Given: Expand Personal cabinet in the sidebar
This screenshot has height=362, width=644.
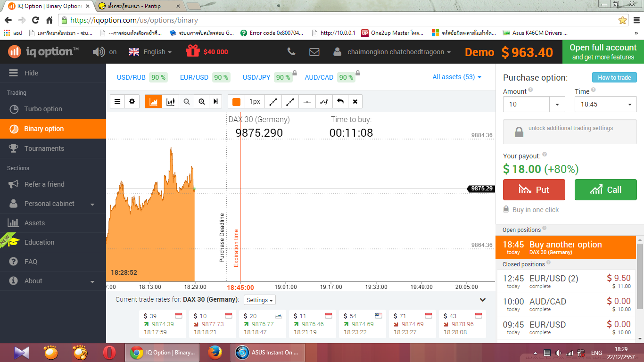Looking at the screenshot, I should [x=53, y=204].
